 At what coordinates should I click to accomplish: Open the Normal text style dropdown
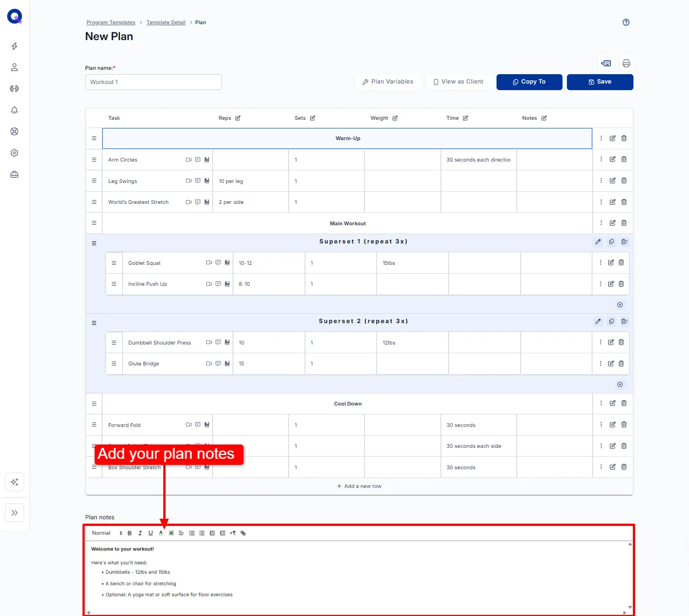(x=107, y=533)
